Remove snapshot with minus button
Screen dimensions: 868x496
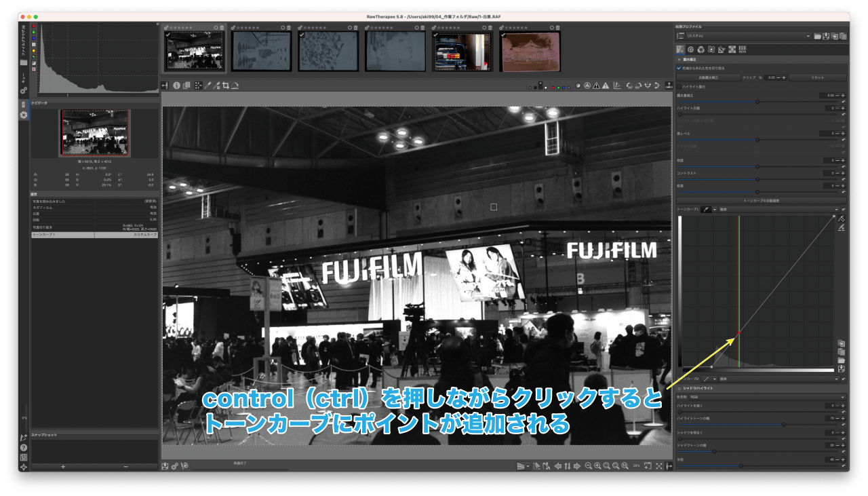point(126,466)
